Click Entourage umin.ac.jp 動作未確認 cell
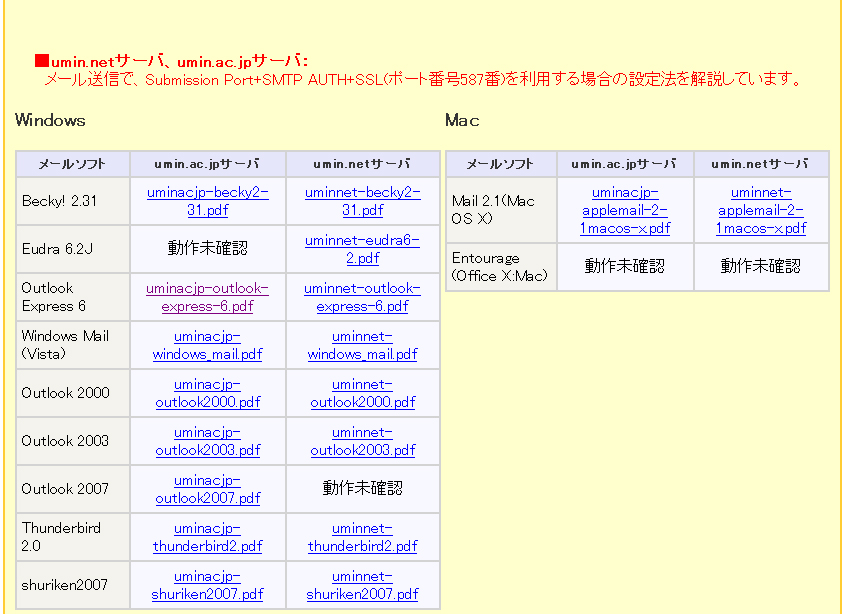The width and height of the screenshot is (846, 614). pyautogui.click(x=625, y=267)
